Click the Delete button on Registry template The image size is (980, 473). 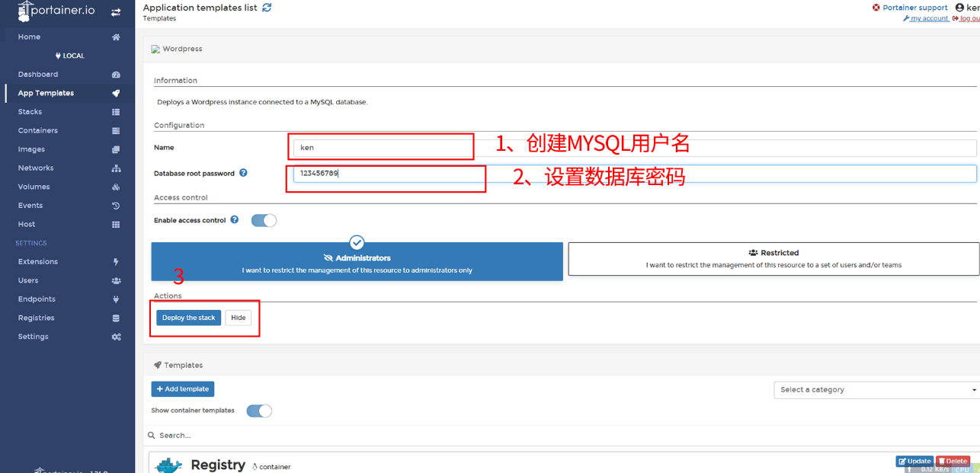pos(953,462)
